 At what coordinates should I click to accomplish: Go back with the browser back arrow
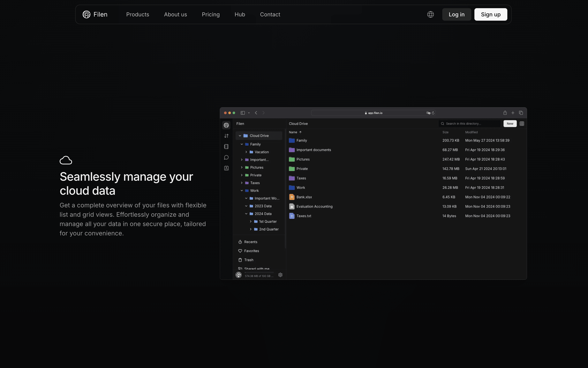(x=256, y=113)
